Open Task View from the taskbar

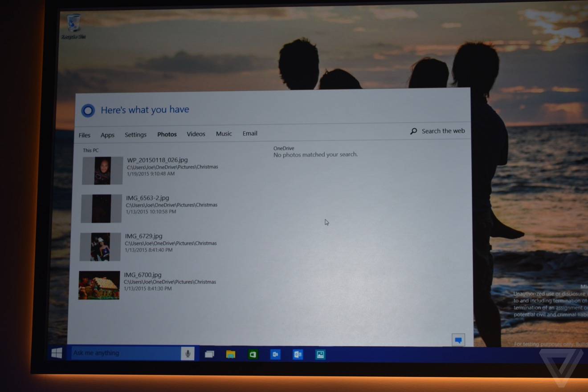pos(209,354)
